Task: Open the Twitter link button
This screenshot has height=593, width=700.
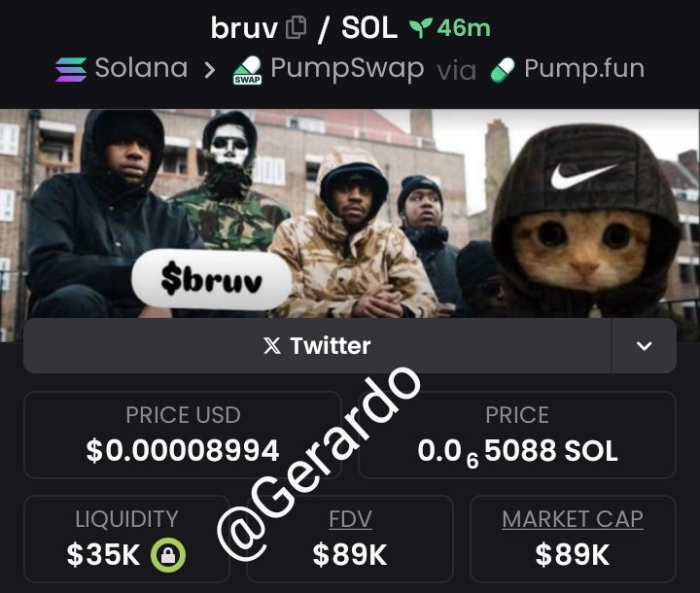Action: coord(317,346)
